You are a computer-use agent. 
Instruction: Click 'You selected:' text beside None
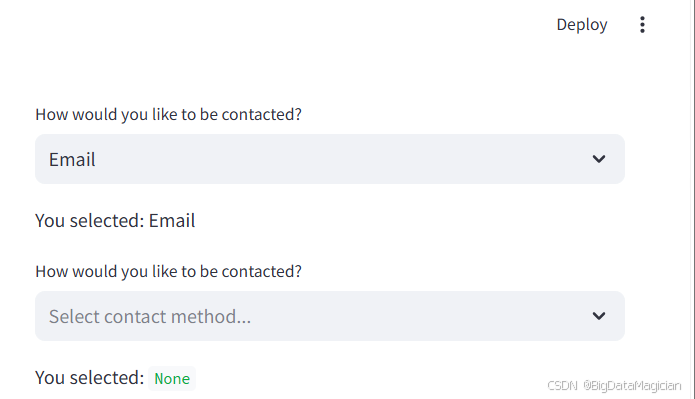(x=90, y=378)
